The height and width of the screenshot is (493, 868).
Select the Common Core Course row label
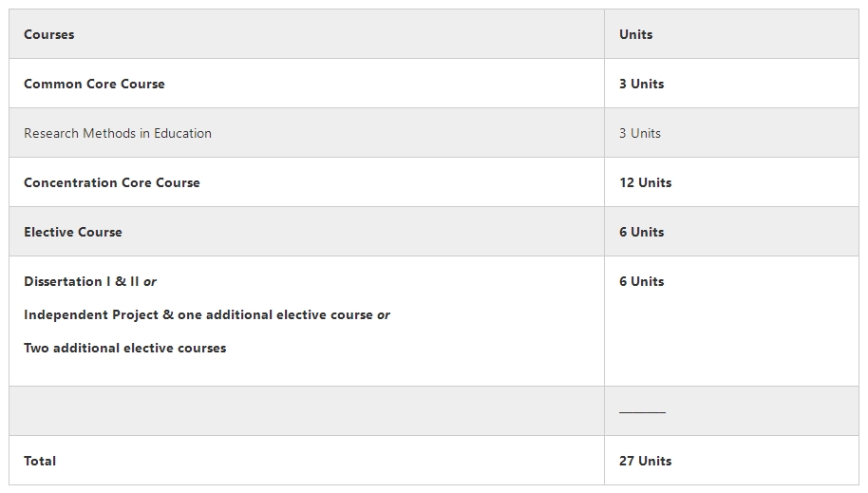click(x=94, y=84)
